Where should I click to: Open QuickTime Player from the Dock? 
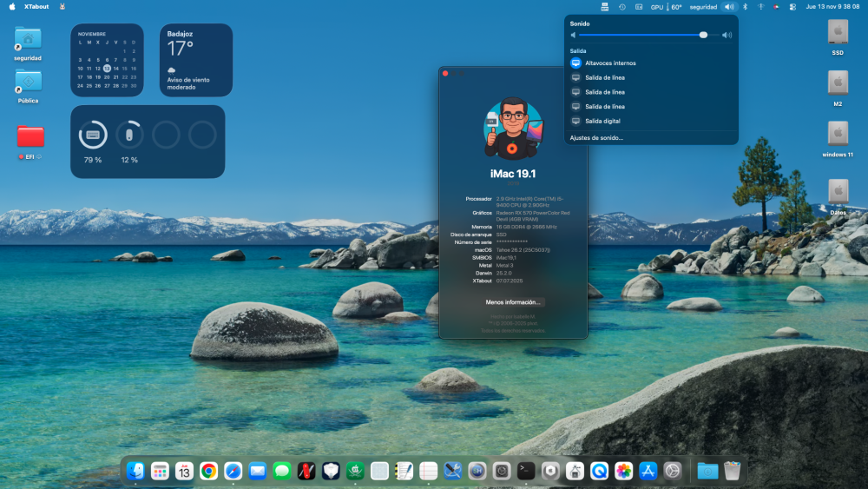[x=599, y=471]
